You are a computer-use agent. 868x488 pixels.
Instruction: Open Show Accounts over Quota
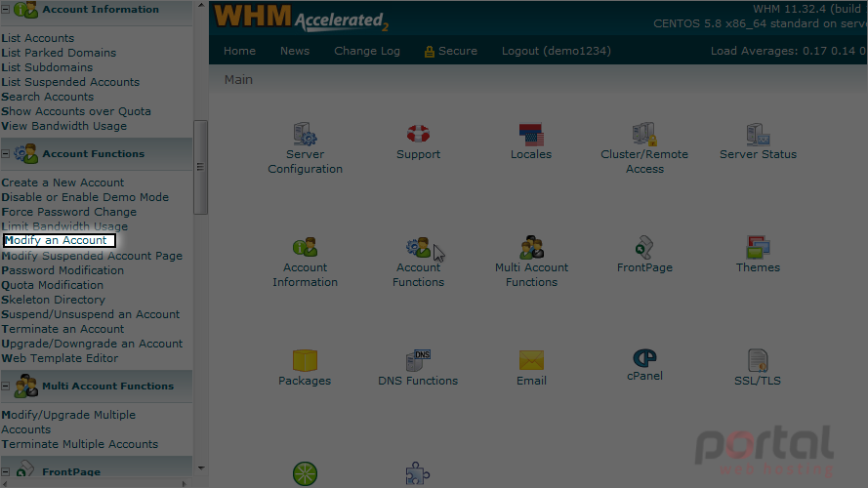(76, 111)
